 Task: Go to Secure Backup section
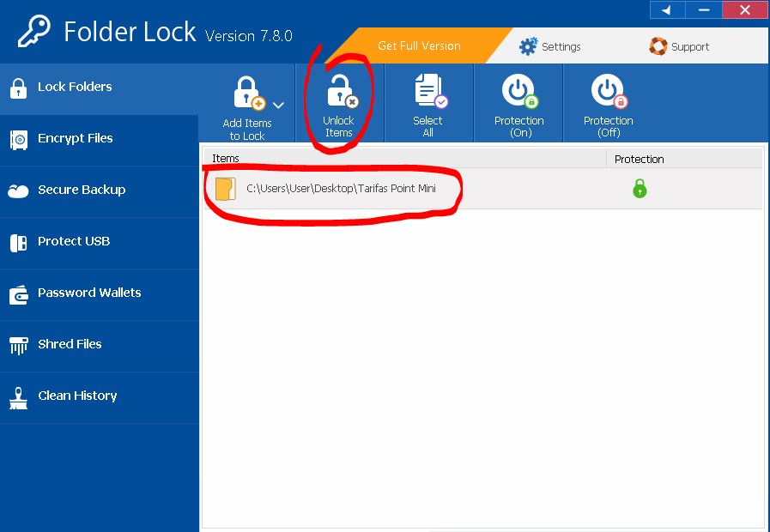pyautogui.click(x=81, y=190)
